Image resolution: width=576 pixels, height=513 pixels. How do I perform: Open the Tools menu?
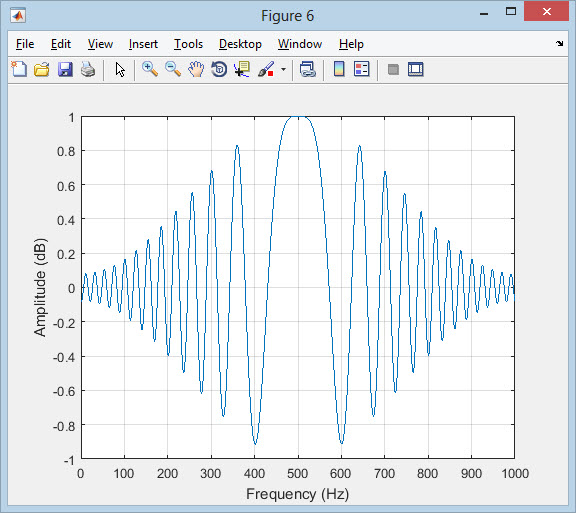tap(188, 44)
